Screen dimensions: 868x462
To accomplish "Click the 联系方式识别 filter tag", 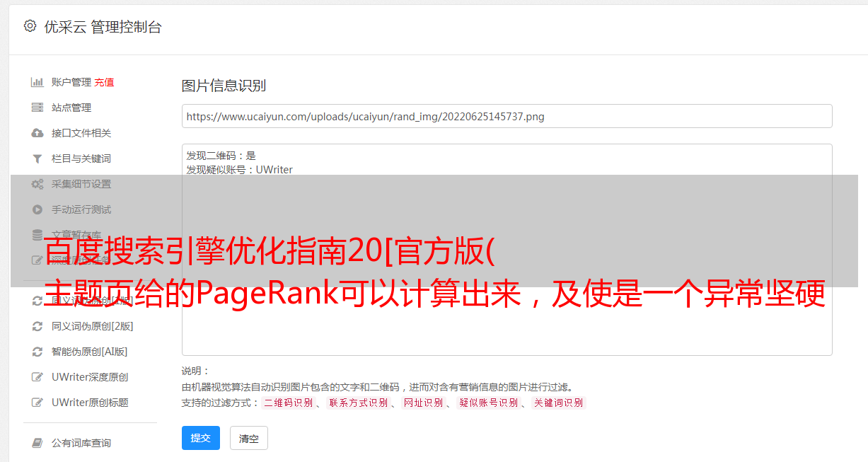I will click(358, 403).
